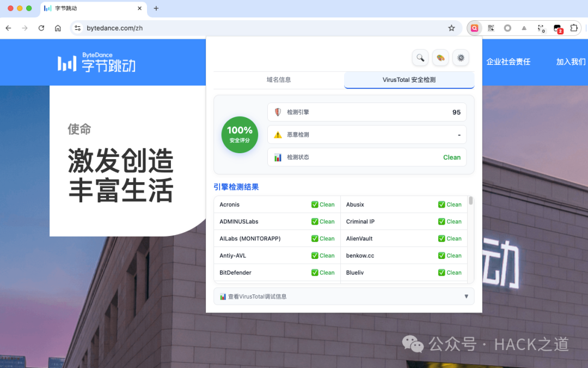This screenshot has width=588, height=368.
Task: Expand 查看VirusTotal调试信息 section
Action: click(344, 295)
